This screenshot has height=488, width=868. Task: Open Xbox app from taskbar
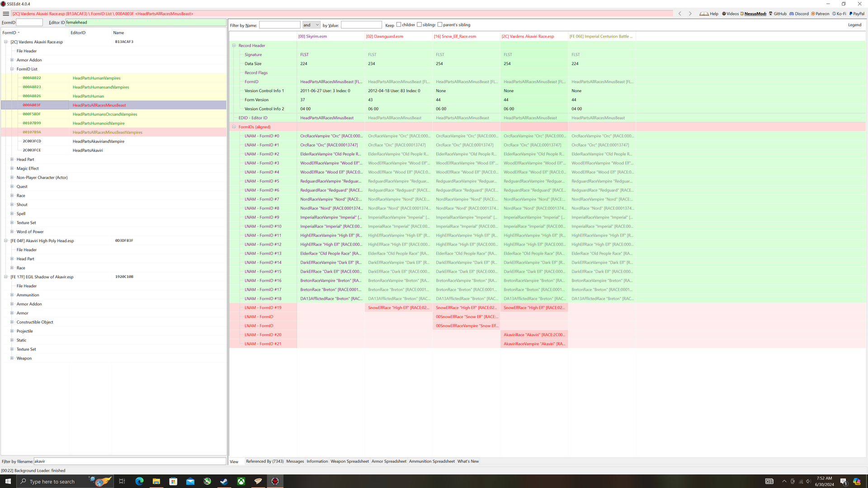pos(241,481)
